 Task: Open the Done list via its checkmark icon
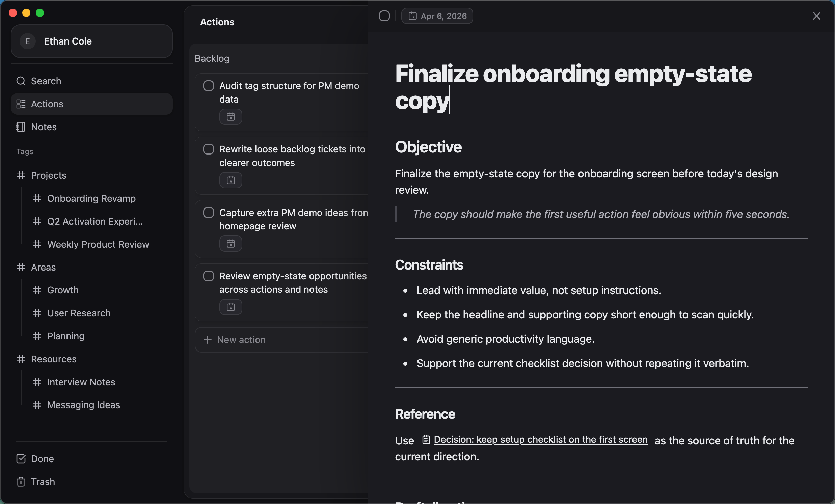(x=21, y=459)
